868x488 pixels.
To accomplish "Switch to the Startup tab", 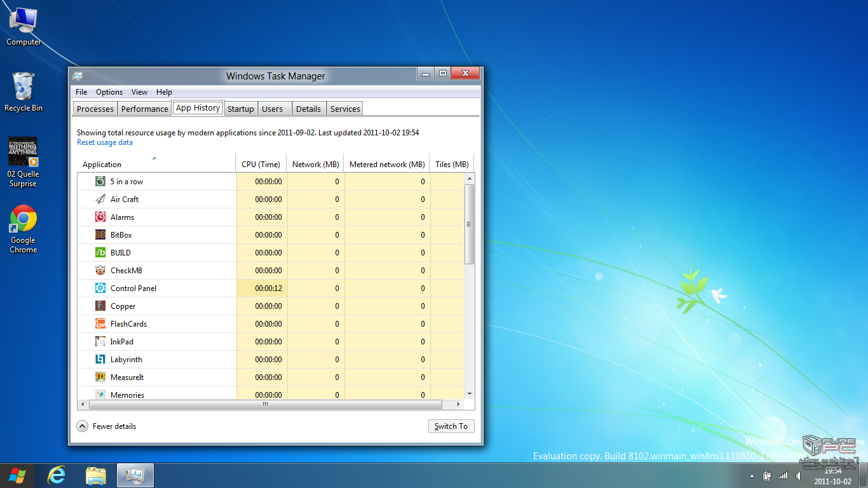I will (x=241, y=109).
